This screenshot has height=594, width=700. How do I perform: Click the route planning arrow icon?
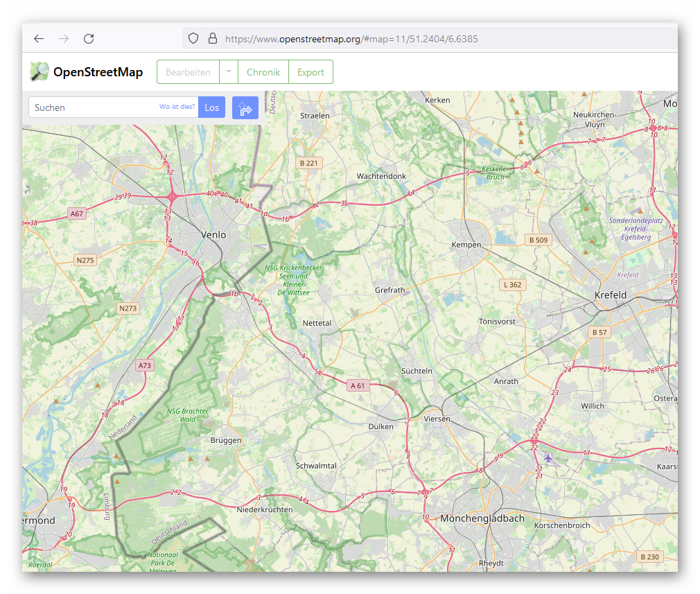(245, 107)
